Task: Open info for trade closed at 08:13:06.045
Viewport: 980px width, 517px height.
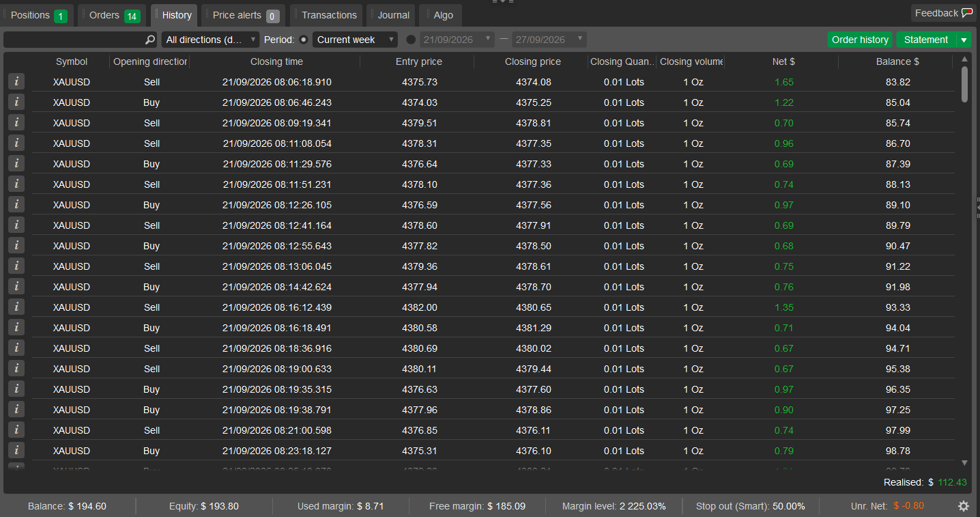Action: coord(16,266)
